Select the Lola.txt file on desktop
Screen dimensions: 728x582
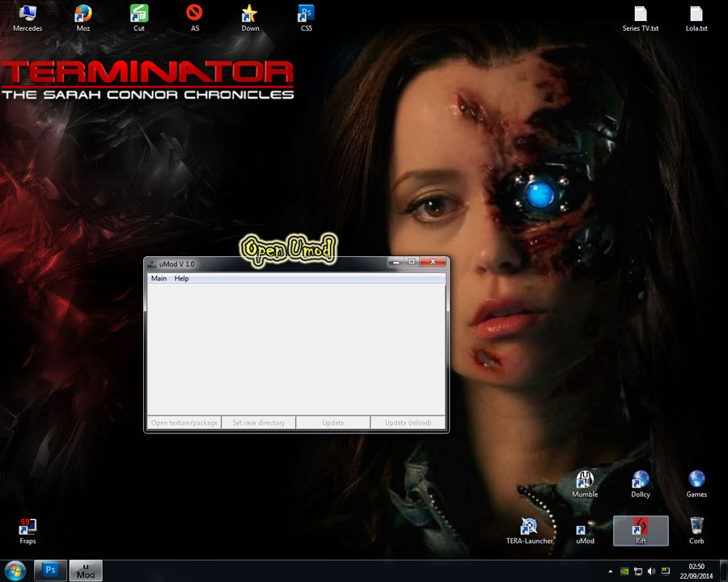click(x=696, y=17)
